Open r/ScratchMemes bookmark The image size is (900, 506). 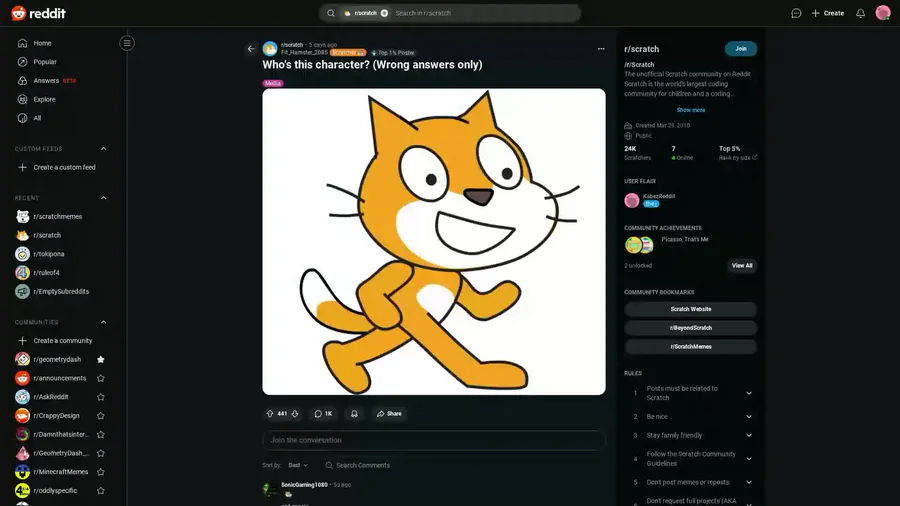coord(690,347)
